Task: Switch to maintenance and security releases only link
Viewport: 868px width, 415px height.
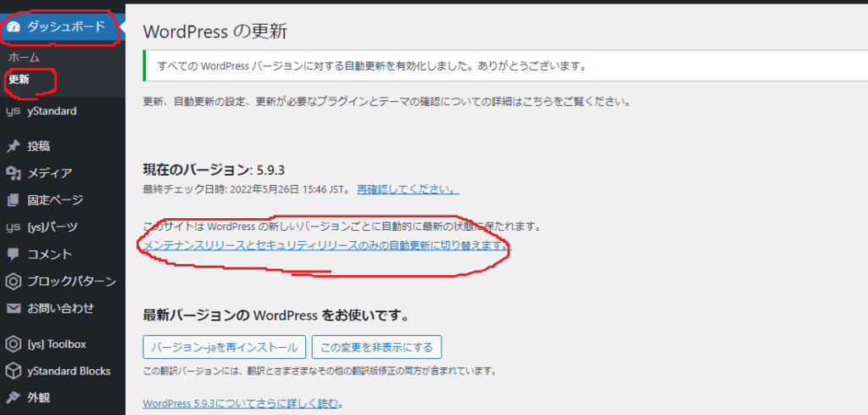Action: pyautogui.click(x=327, y=245)
